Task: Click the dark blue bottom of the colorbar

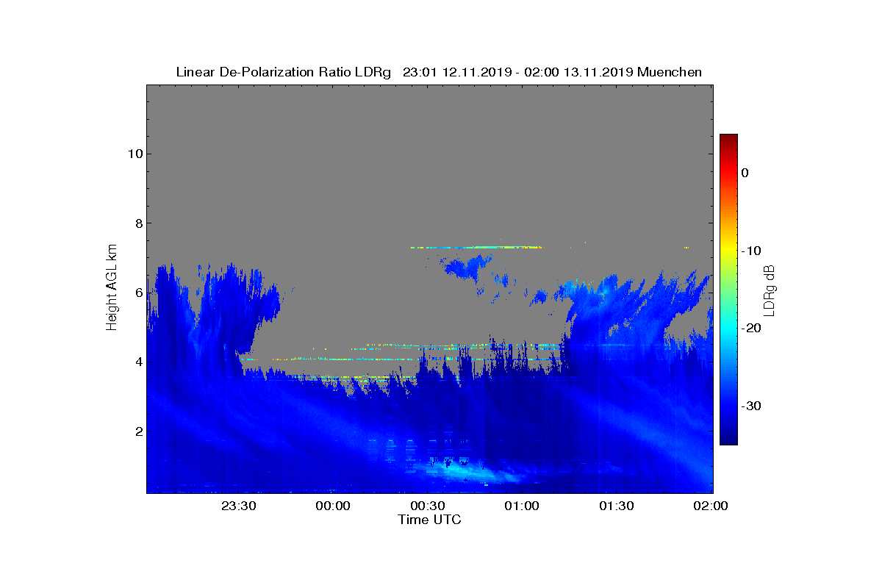Action: (728, 439)
